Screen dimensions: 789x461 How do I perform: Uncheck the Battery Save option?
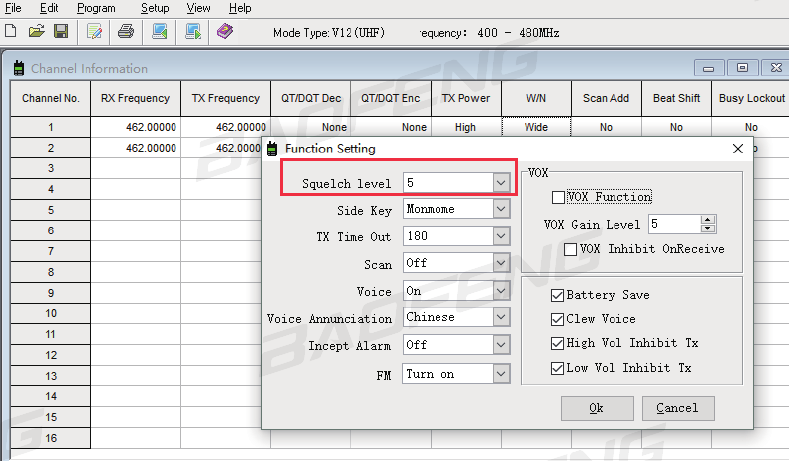click(557, 295)
